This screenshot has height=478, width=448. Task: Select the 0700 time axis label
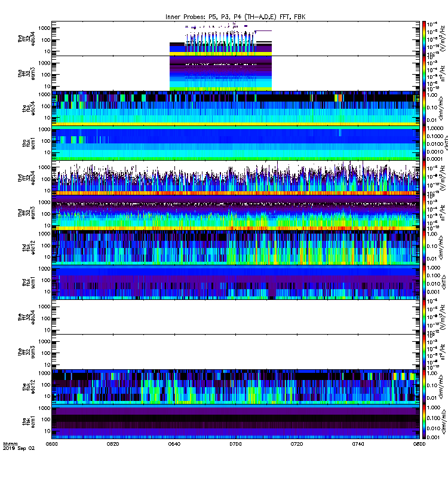coord(235,444)
